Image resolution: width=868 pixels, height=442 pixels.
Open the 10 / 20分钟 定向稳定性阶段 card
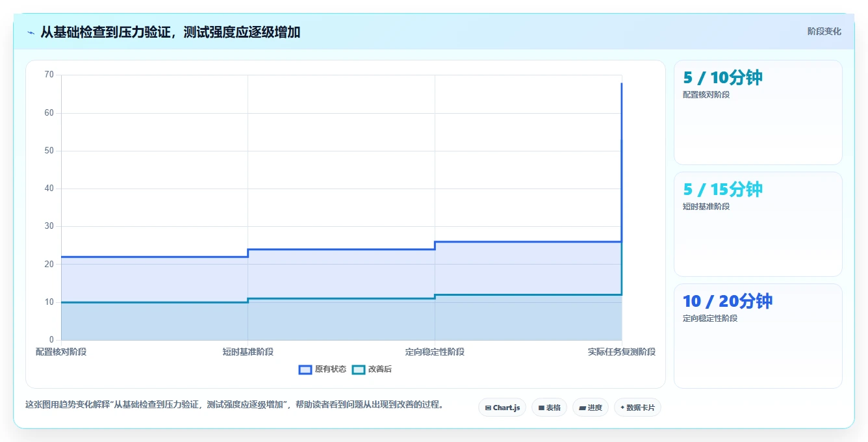[x=758, y=336]
